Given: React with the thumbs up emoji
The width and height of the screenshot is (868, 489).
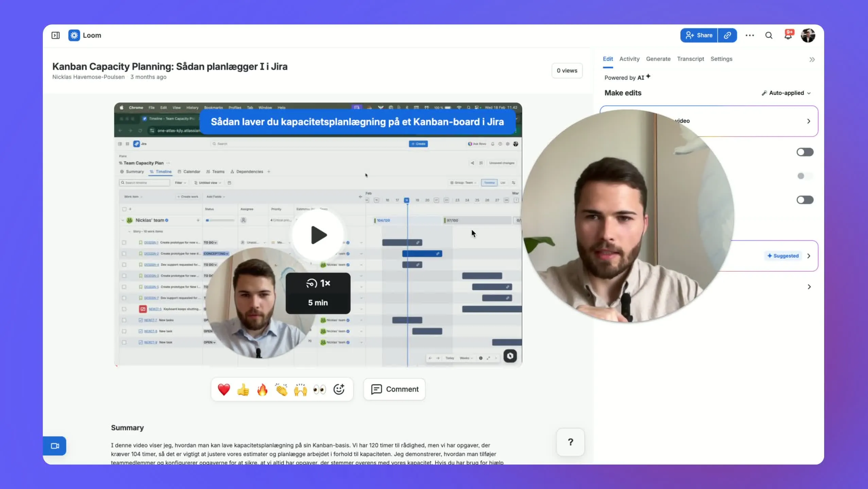Looking at the screenshot, I should (243, 390).
